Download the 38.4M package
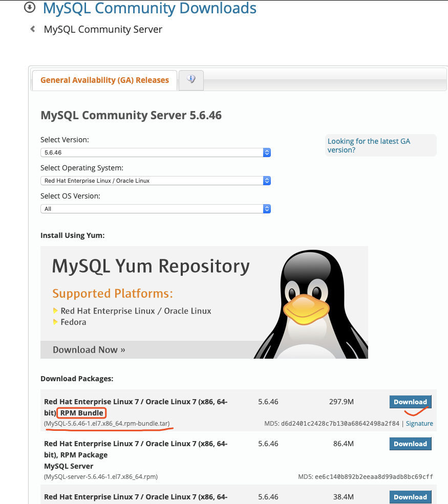This screenshot has width=448, height=504. (x=411, y=497)
